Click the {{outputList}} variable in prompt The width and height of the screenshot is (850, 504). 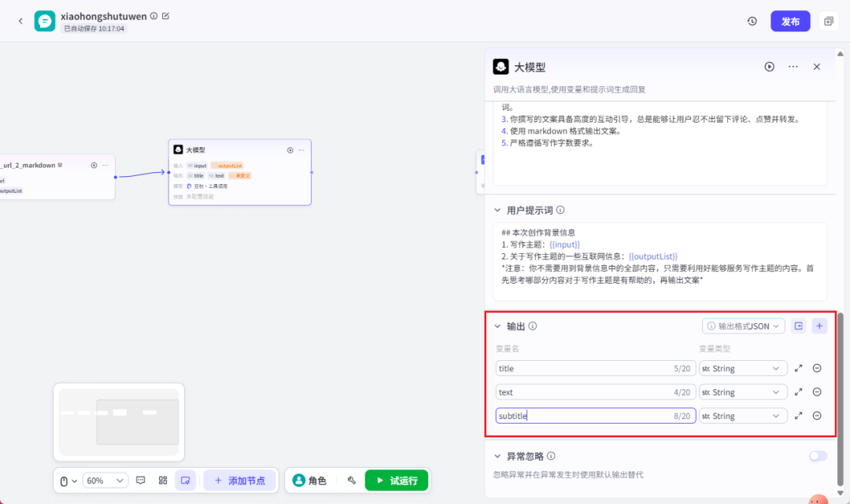(652, 256)
